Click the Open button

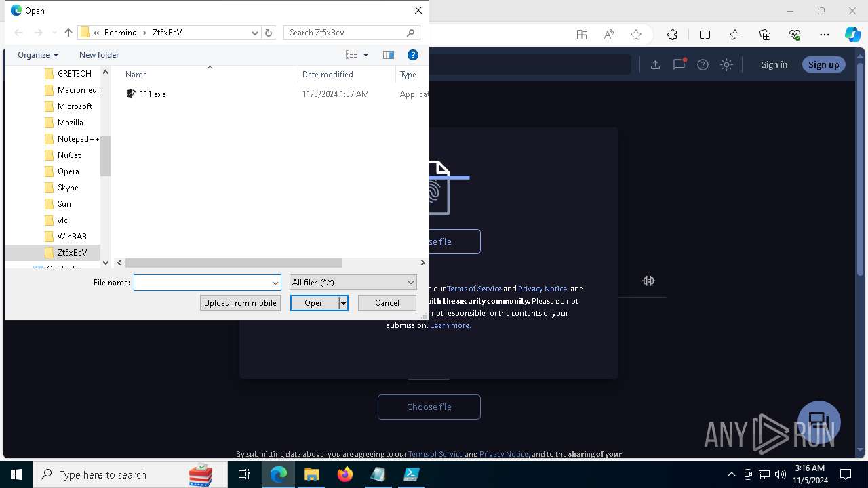pyautogui.click(x=314, y=303)
